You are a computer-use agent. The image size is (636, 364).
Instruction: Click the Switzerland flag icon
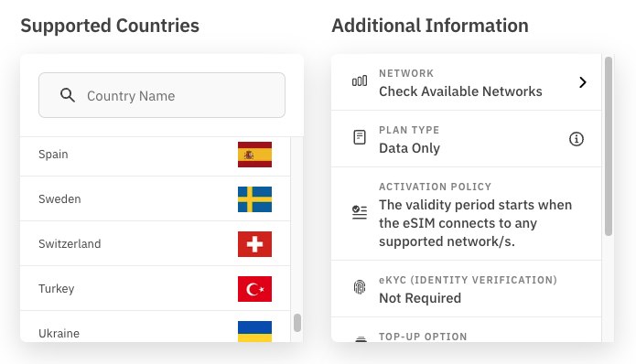pyautogui.click(x=254, y=244)
